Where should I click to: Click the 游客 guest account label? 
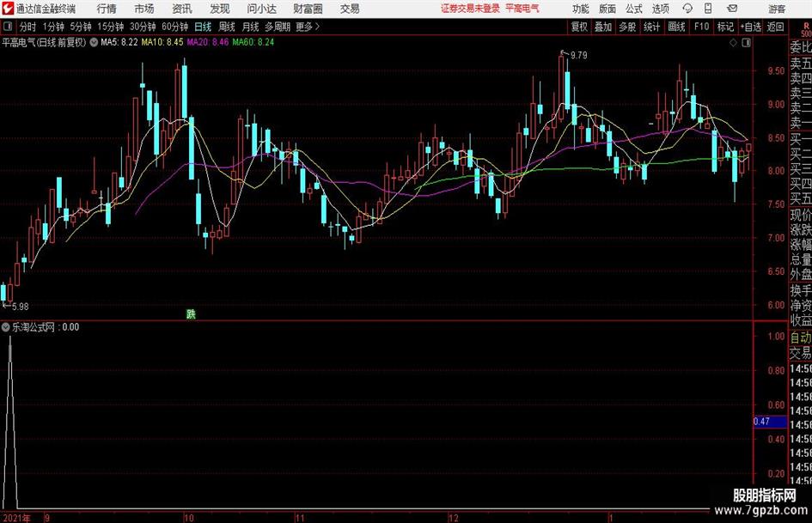coord(776,9)
